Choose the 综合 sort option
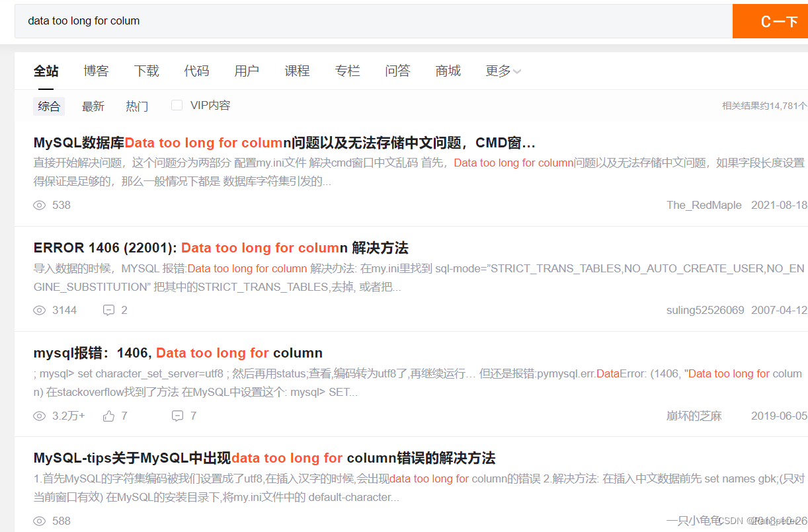808x532 pixels. pyautogui.click(x=49, y=106)
